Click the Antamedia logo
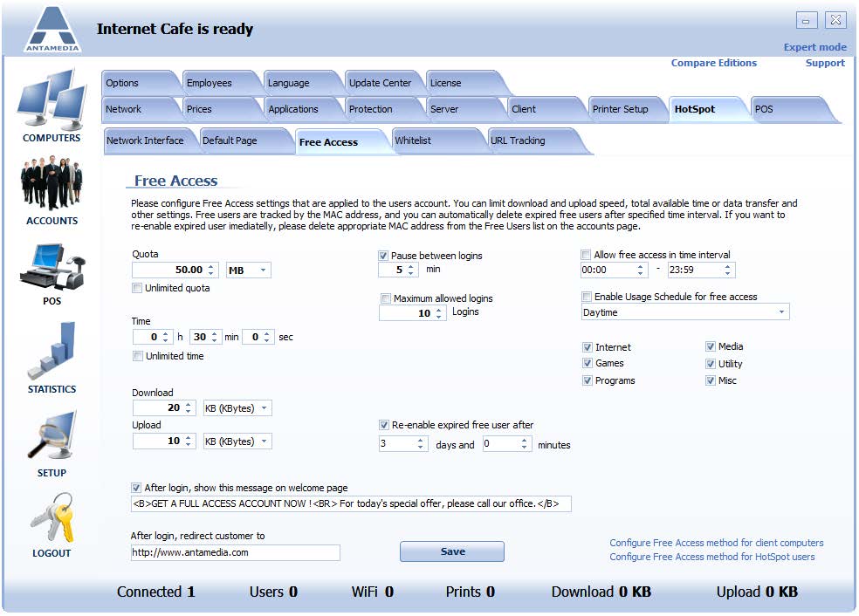 [52, 30]
